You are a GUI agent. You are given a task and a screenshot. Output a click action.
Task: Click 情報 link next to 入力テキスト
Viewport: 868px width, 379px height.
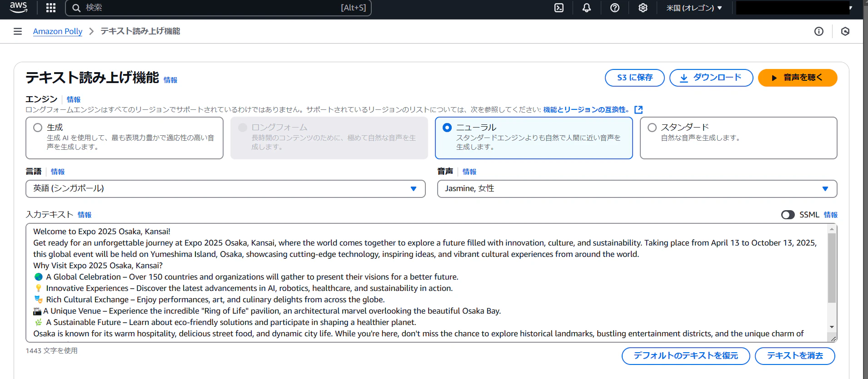click(85, 215)
